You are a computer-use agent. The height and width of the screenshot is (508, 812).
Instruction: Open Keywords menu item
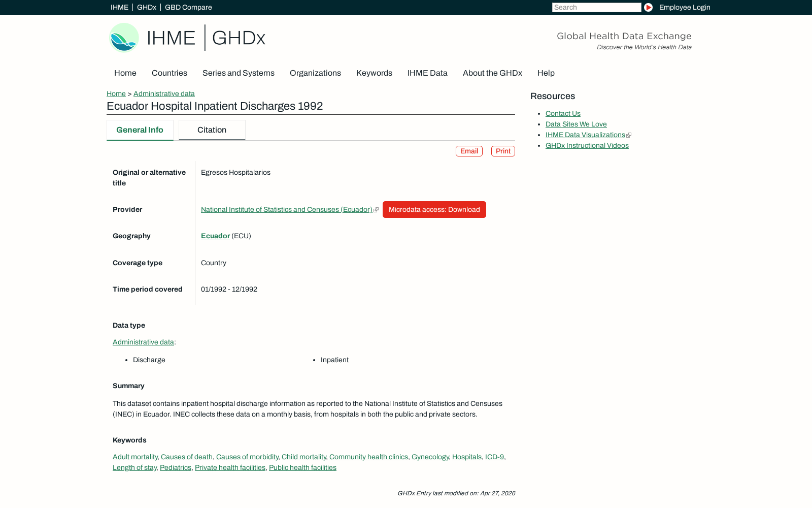tap(374, 73)
